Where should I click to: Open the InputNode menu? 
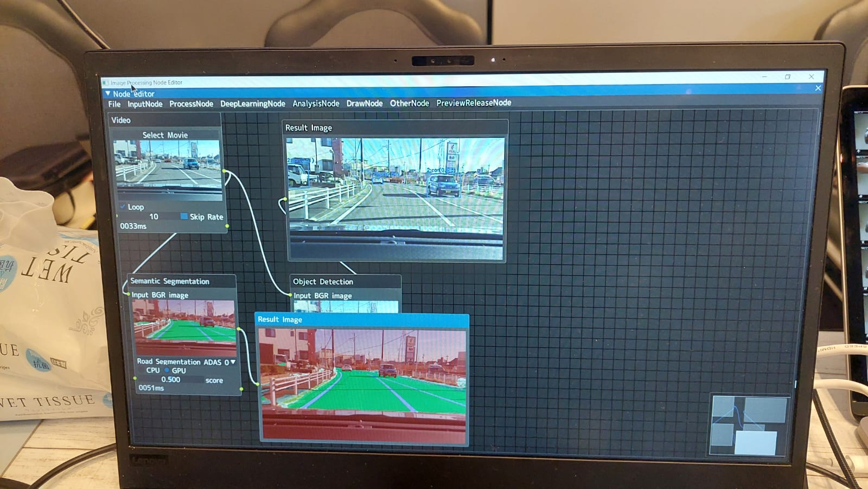(x=145, y=104)
